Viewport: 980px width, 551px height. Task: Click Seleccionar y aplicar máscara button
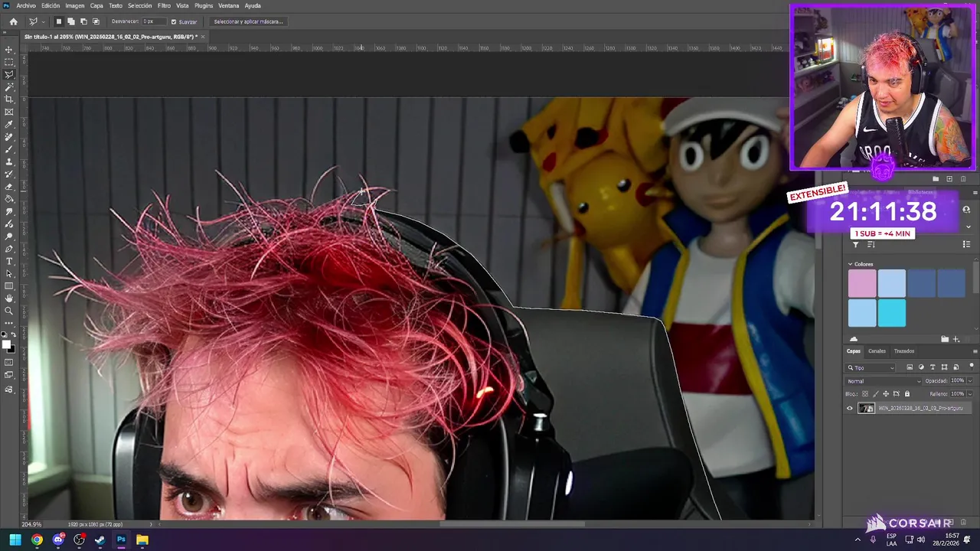[248, 21]
